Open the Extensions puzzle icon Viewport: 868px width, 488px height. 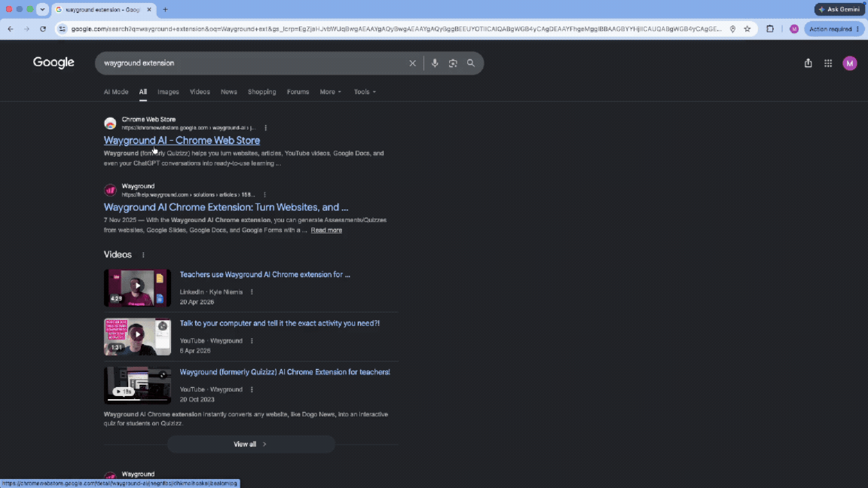click(x=770, y=29)
